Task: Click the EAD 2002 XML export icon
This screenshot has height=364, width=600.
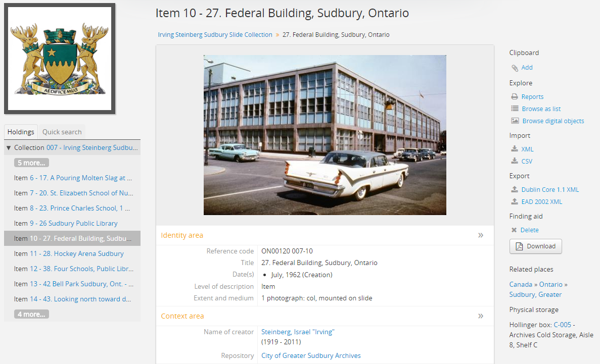Action: [x=515, y=202]
